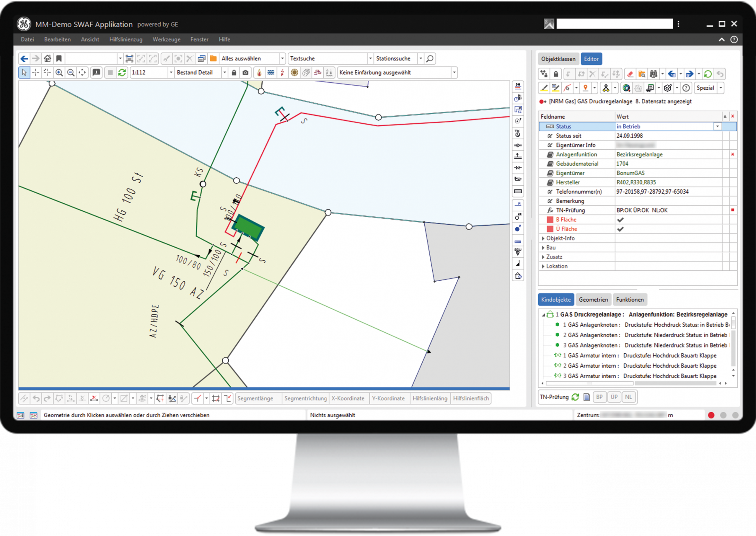Click the home view icon in toolbar
756x536 pixels.
(x=48, y=59)
